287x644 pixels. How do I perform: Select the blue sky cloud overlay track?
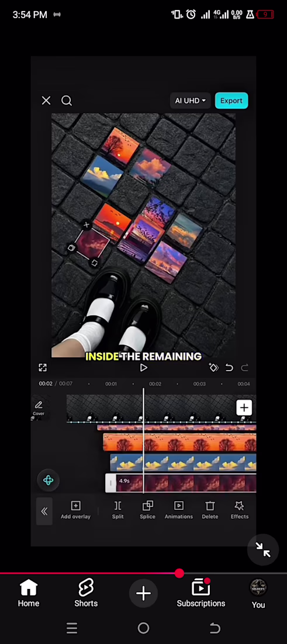click(x=183, y=463)
